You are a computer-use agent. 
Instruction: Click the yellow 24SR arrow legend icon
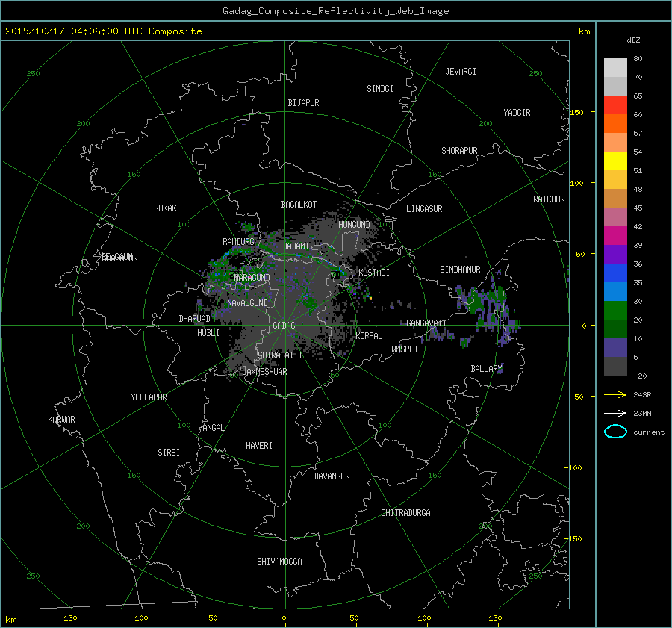coord(615,394)
